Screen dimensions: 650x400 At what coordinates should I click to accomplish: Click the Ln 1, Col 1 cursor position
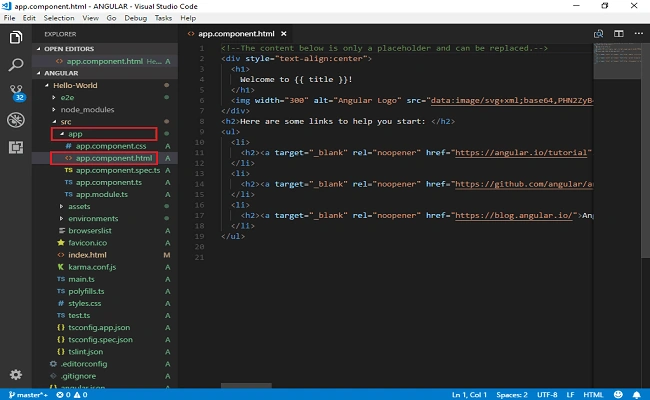pyautogui.click(x=469, y=395)
